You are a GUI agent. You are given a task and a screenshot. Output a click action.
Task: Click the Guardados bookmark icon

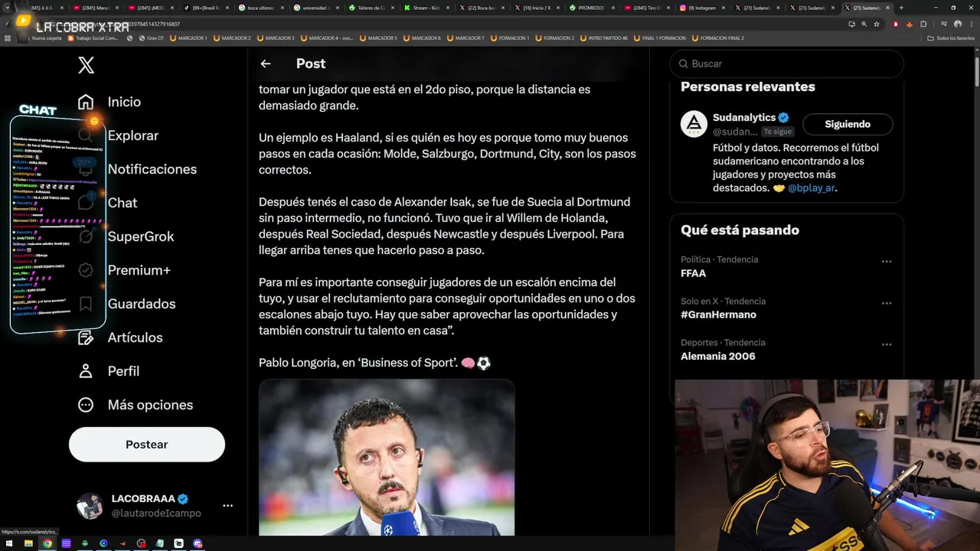(x=86, y=304)
